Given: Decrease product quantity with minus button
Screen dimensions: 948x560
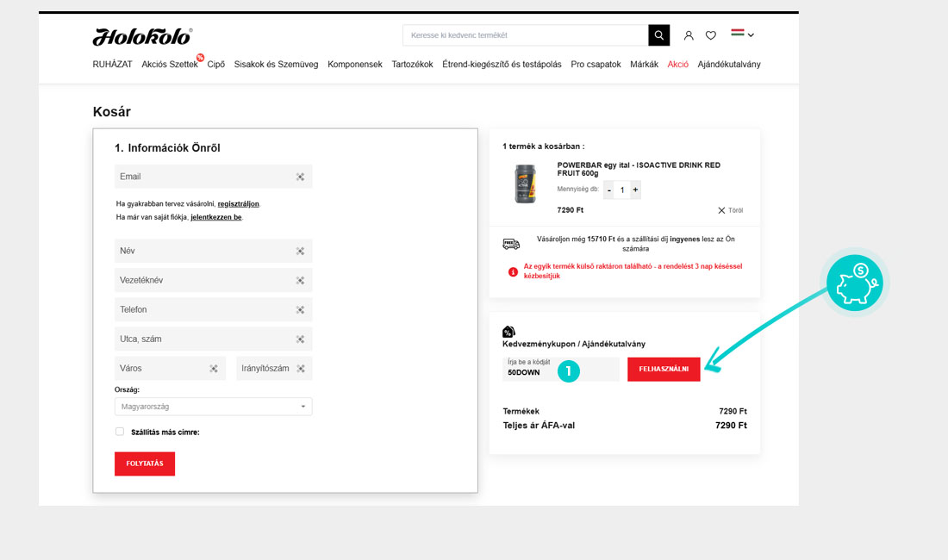Looking at the screenshot, I should tap(608, 190).
